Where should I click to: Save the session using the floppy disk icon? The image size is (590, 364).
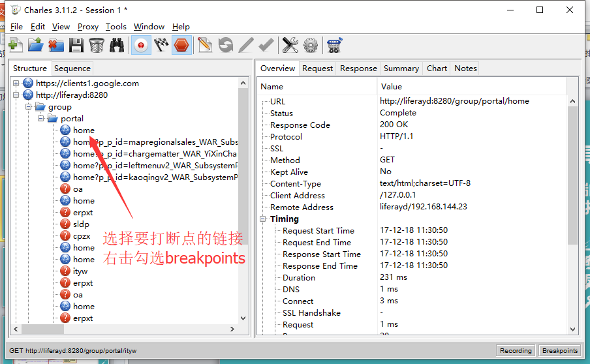(x=76, y=45)
